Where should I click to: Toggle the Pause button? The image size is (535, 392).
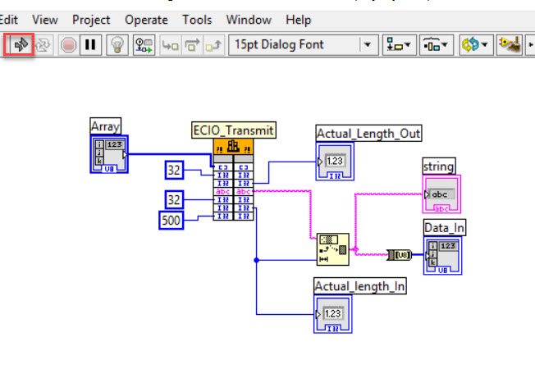click(x=90, y=44)
